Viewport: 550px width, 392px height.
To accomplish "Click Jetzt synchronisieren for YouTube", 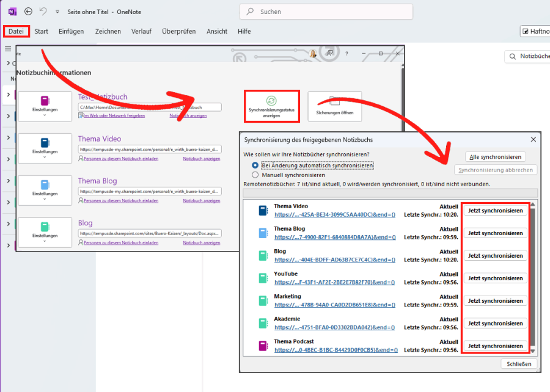I will [x=495, y=278].
